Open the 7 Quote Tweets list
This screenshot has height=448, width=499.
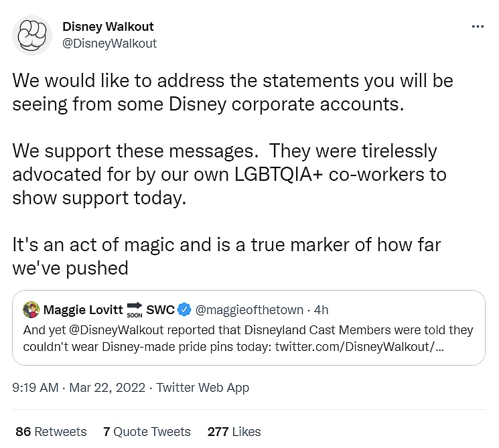click(x=147, y=431)
